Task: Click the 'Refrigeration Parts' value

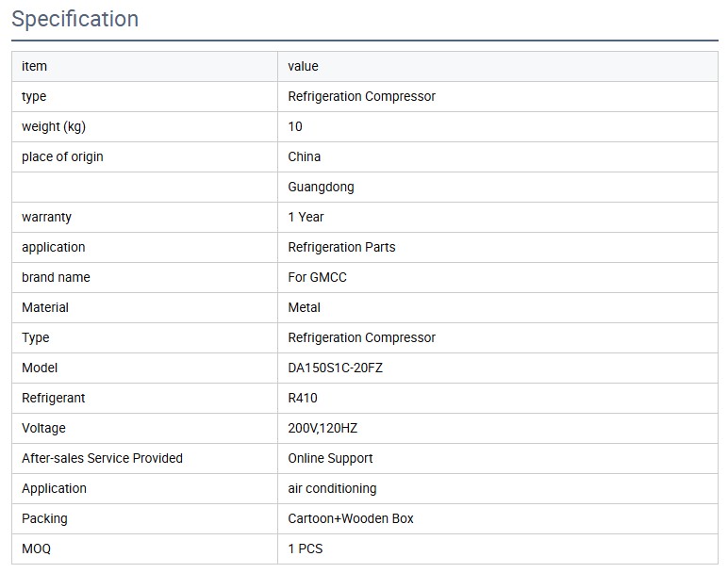Action: tap(341, 247)
